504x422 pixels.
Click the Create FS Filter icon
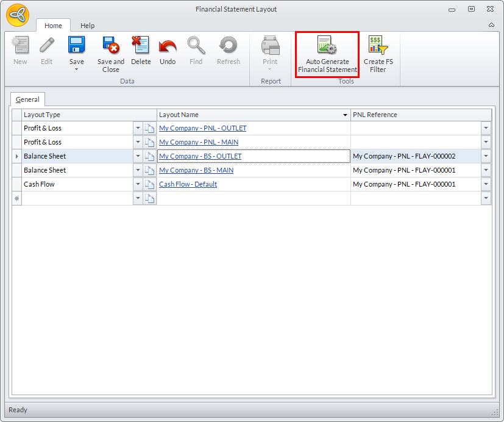tap(378, 46)
